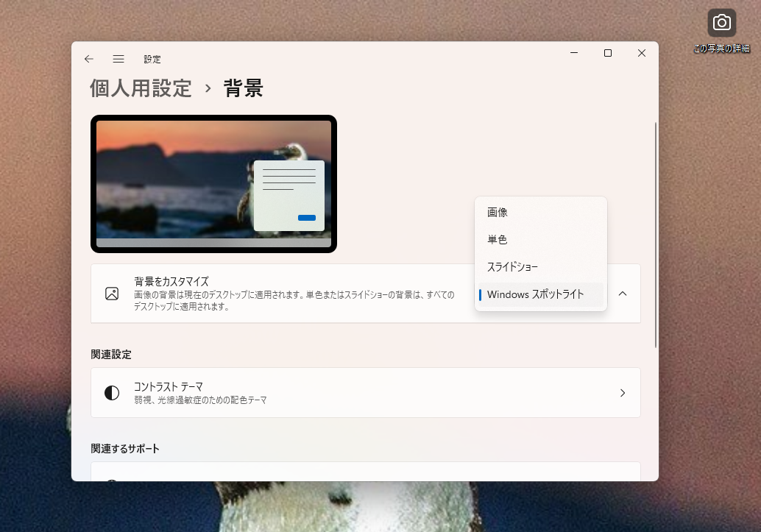The image size is (761, 532).
Task: Click the 設定 title in the title bar
Action: (152, 59)
